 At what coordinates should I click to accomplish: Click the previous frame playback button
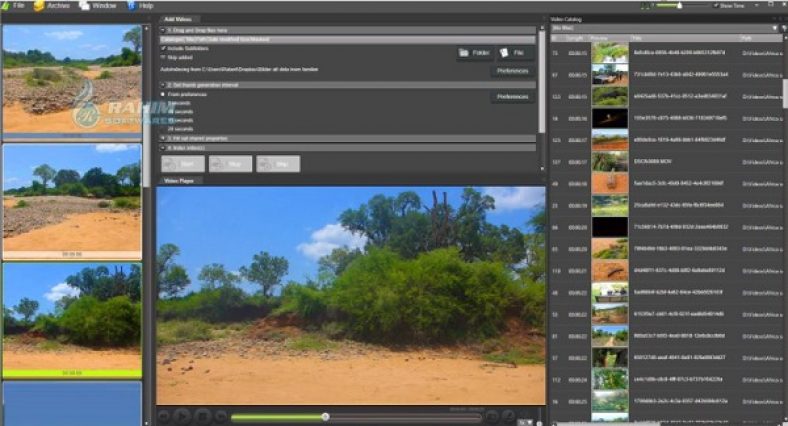coord(163,416)
